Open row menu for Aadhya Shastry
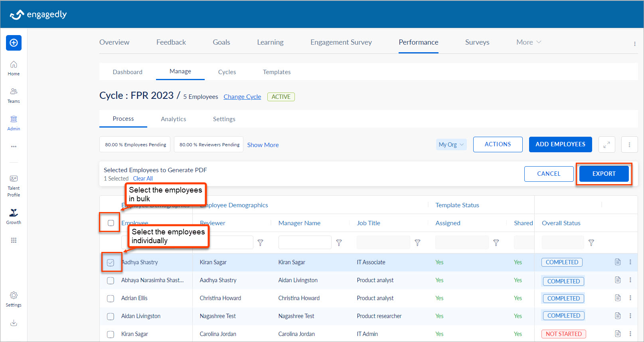 630,262
